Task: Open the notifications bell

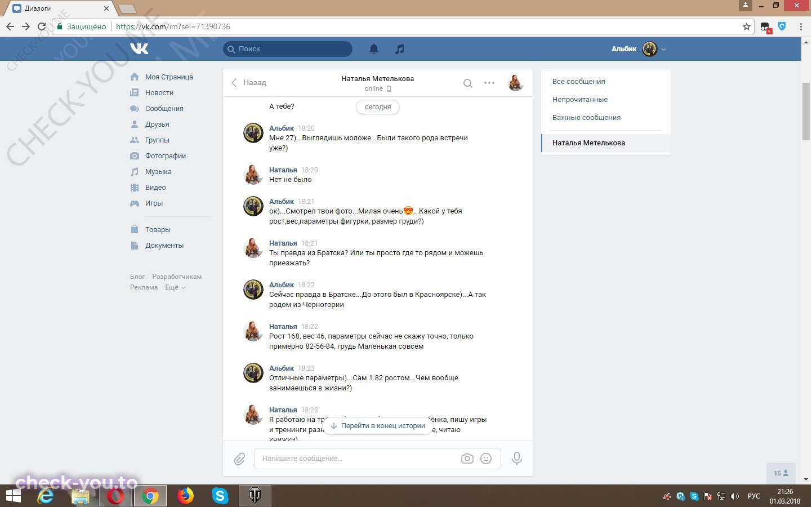Action: coord(374,49)
